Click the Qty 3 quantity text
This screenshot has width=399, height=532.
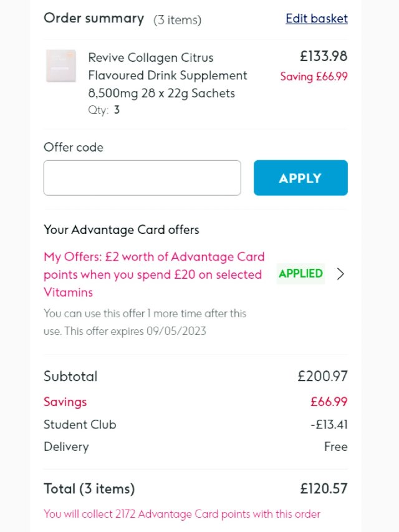tap(103, 110)
